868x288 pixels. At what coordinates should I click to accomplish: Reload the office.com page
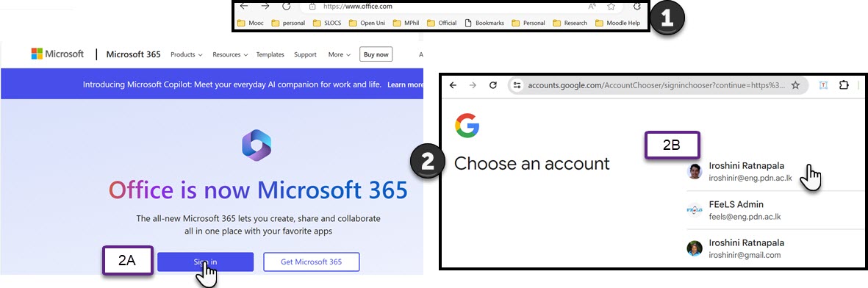[x=286, y=6]
